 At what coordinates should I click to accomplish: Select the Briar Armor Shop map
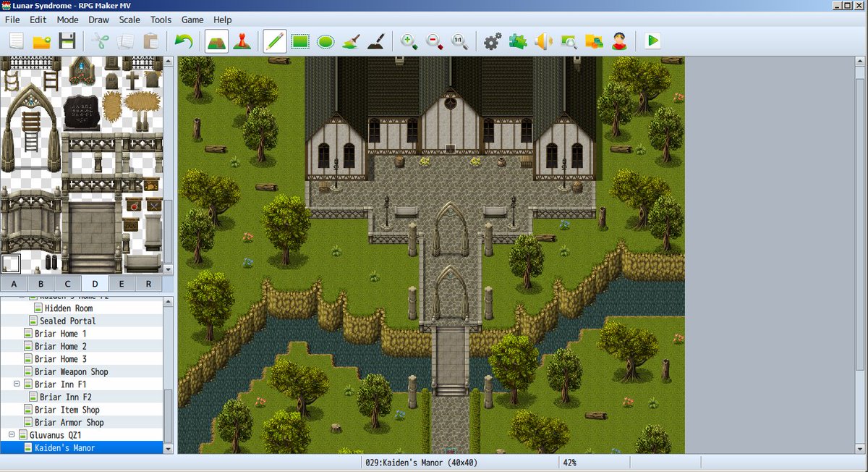coord(69,422)
